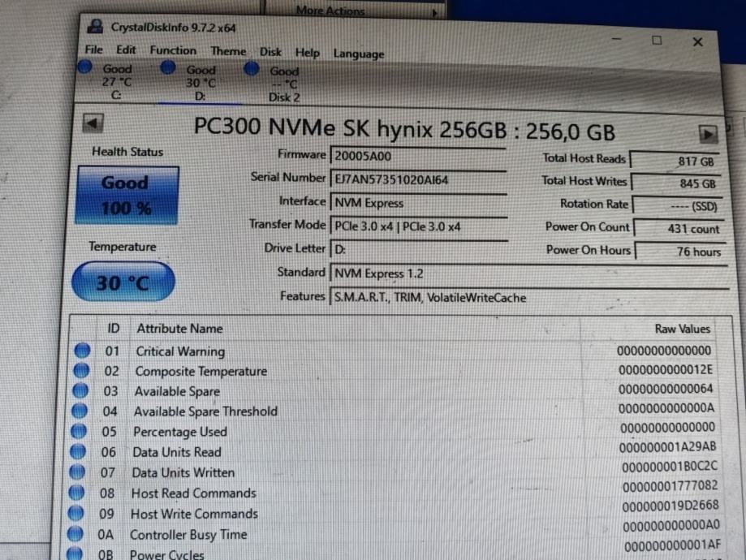Click the Raw Values column header

pos(682,329)
